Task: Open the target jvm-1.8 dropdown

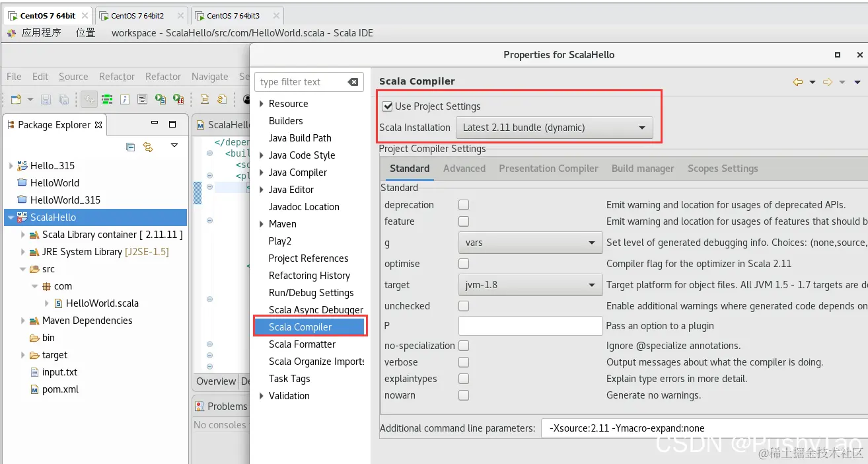Action: [530, 285]
